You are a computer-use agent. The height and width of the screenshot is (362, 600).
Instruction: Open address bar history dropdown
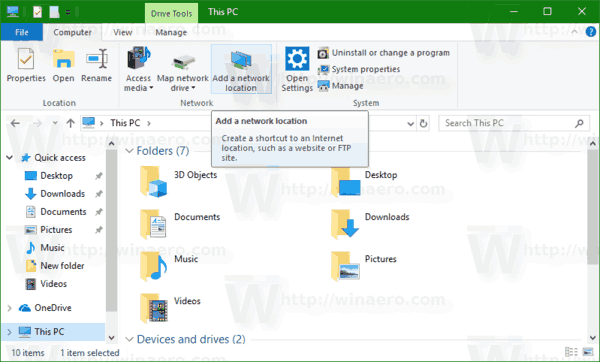pyautogui.click(x=410, y=124)
